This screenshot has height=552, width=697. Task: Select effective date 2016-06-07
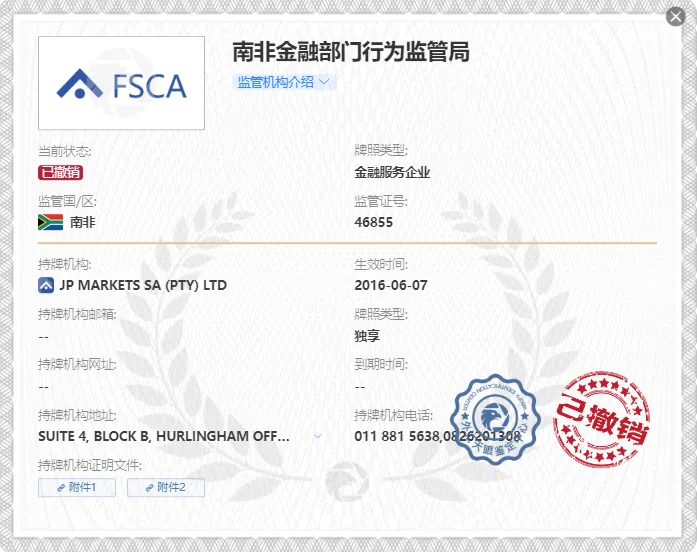pyautogui.click(x=391, y=285)
